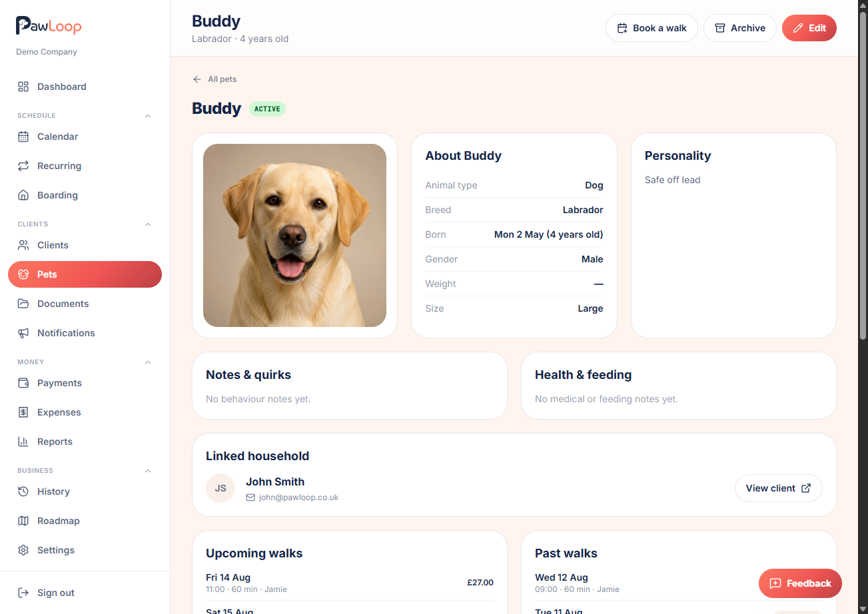Viewport: 868px width, 614px height.
Task: Open Payments in the sidebar
Action: [x=85, y=383]
